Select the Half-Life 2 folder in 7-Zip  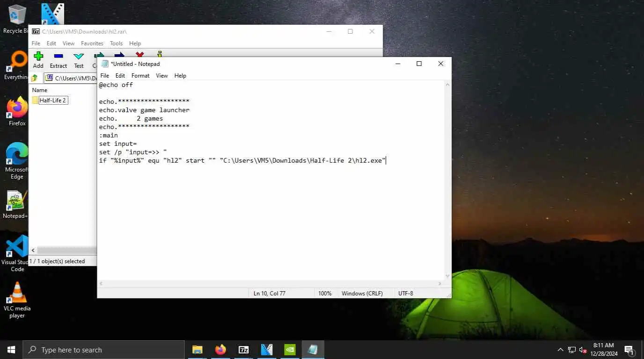(x=50, y=100)
